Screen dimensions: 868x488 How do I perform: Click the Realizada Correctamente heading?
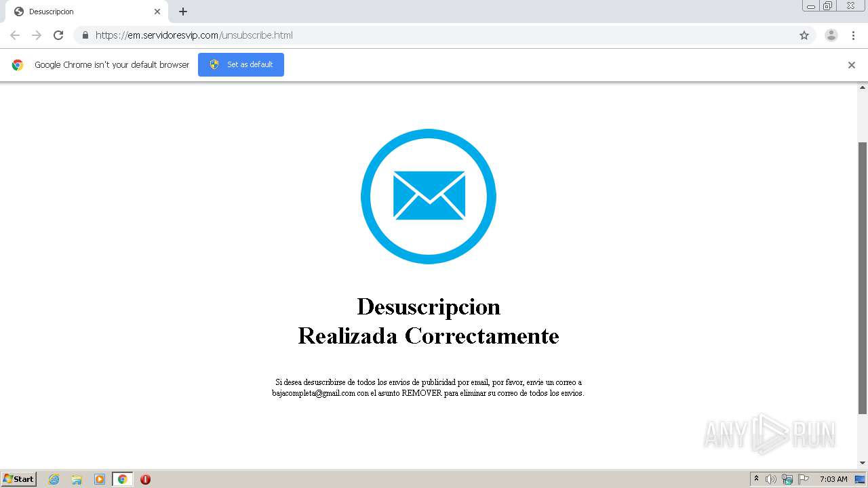[x=429, y=336]
